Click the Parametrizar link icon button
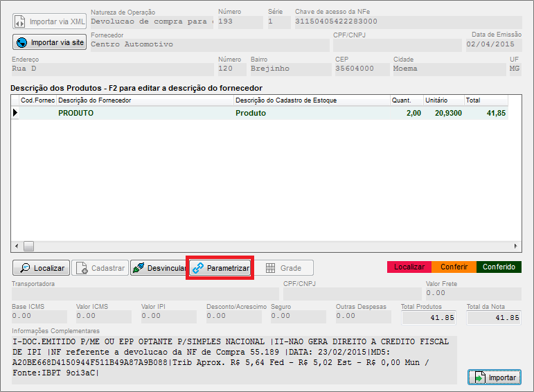534x392 pixels. click(x=220, y=268)
